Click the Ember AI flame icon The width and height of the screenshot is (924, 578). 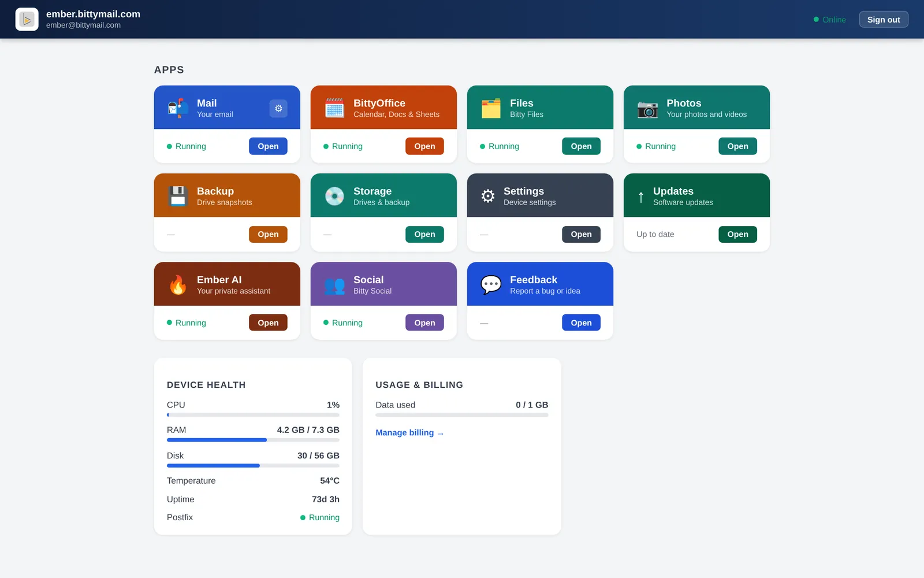point(178,284)
